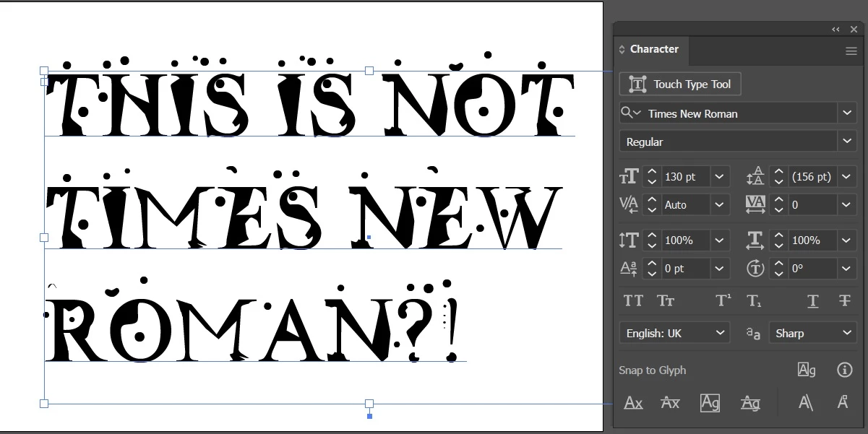Click the baseline shift icon

point(629,268)
